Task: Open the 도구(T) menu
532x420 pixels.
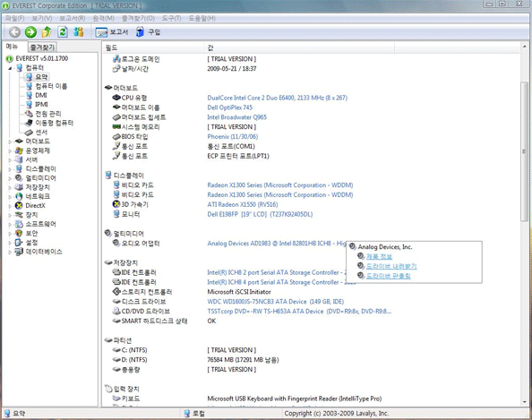Action: pyautogui.click(x=171, y=18)
